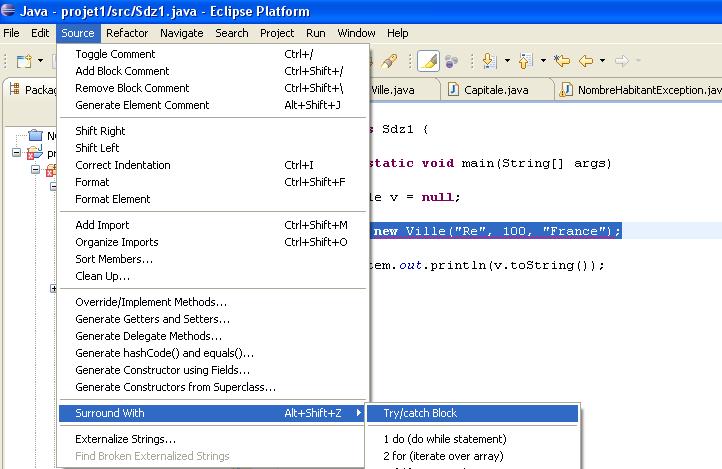Click the Back navigation arrow icon
The width and height of the screenshot is (722, 469).
click(x=586, y=61)
